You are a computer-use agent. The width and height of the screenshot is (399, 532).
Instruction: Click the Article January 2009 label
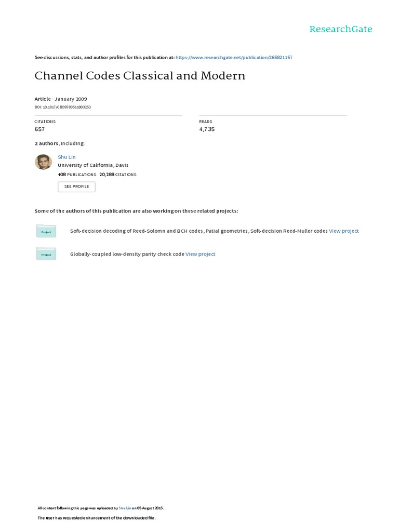click(x=61, y=99)
